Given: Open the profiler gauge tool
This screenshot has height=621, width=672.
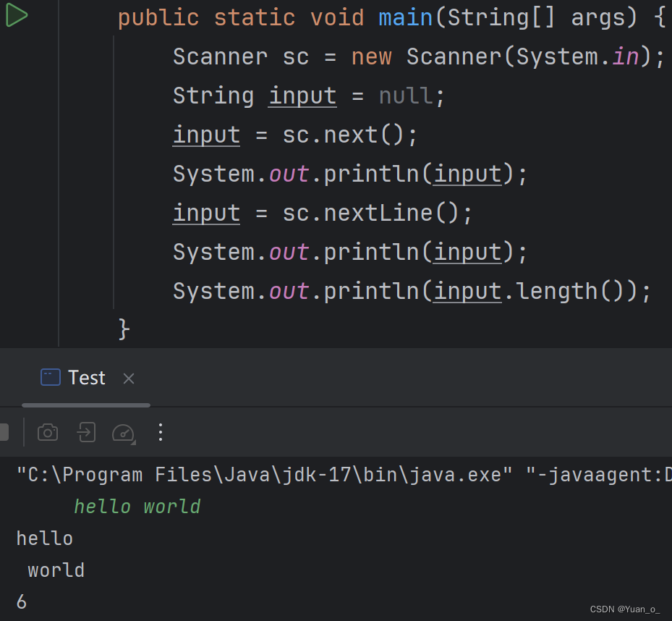Looking at the screenshot, I should [x=123, y=432].
